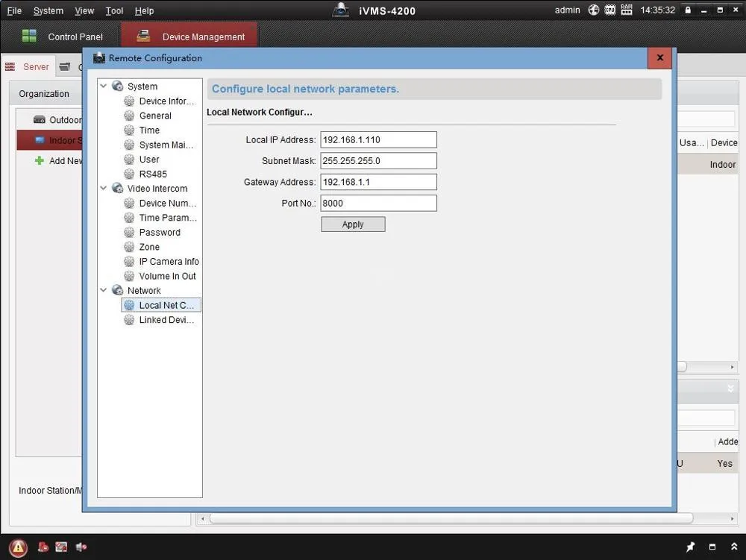Click the Server tab icon
Image resolution: width=746 pixels, height=560 pixels.
(x=10, y=66)
